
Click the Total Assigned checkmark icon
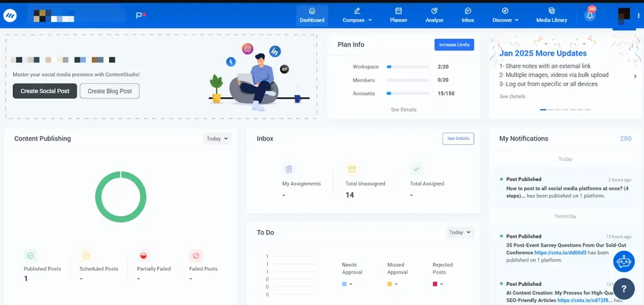416,169
